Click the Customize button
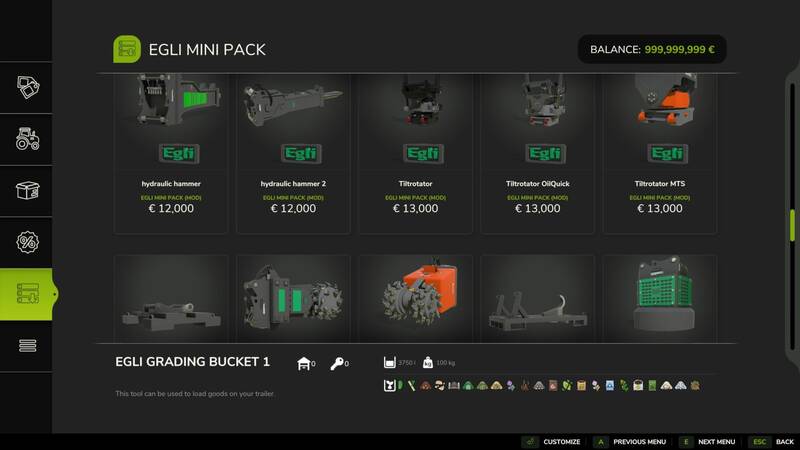This screenshot has height=450, width=800. click(552, 442)
